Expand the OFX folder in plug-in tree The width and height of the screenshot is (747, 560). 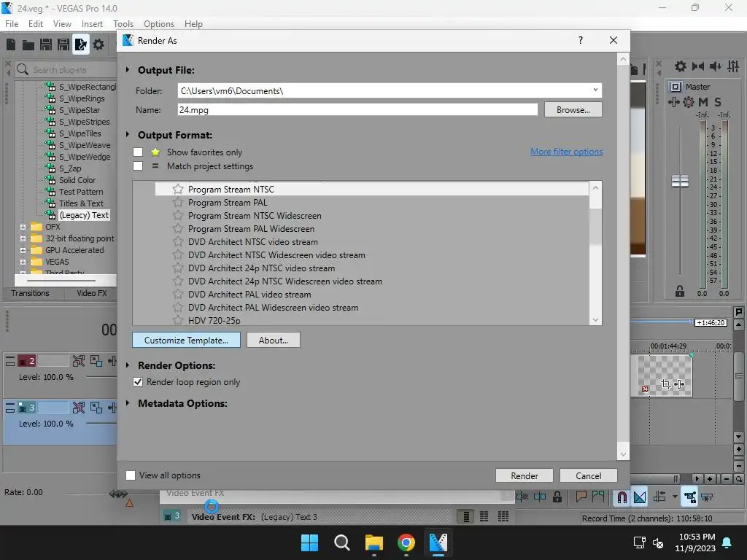click(x=23, y=227)
